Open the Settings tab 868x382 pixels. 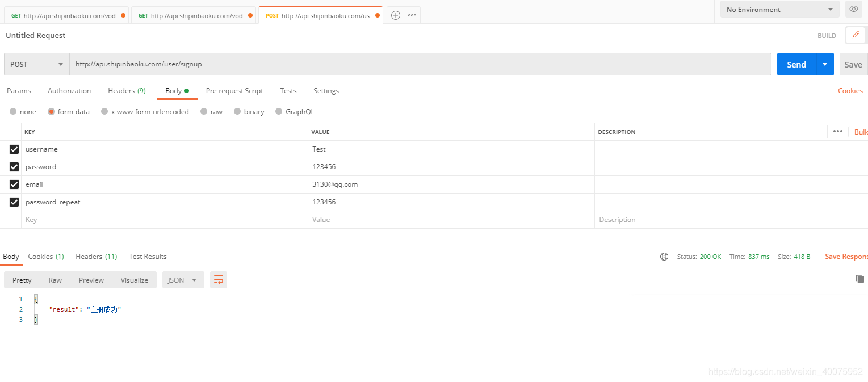[x=326, y=91]
